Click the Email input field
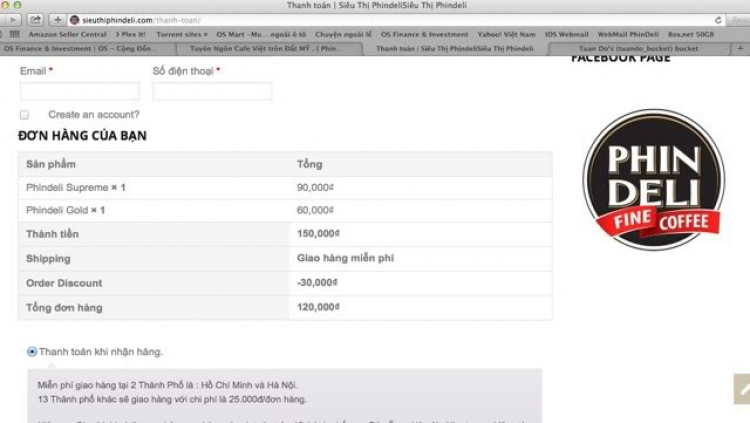The image size is (750, 423). 80,91
